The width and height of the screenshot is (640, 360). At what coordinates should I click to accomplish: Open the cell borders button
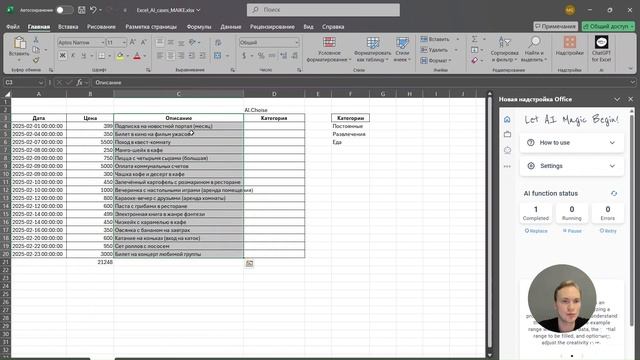click(x=101, y=56)
